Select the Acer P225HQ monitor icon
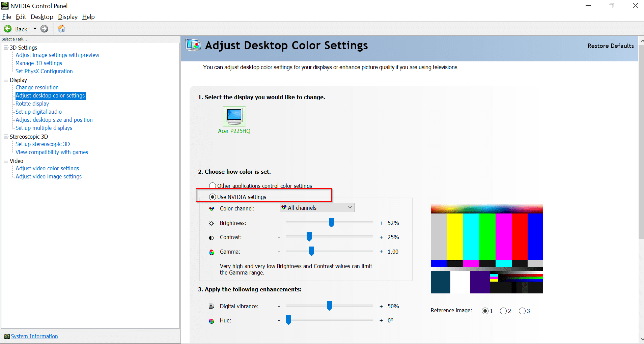 click(234, 116)
